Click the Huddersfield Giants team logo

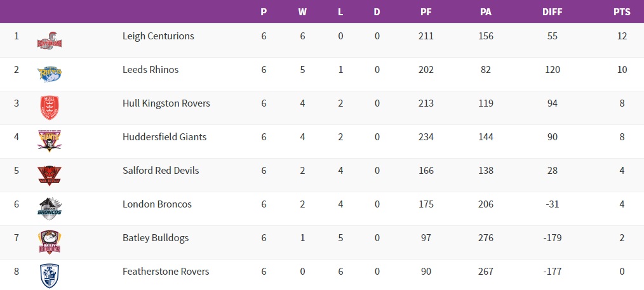point(50,141)
